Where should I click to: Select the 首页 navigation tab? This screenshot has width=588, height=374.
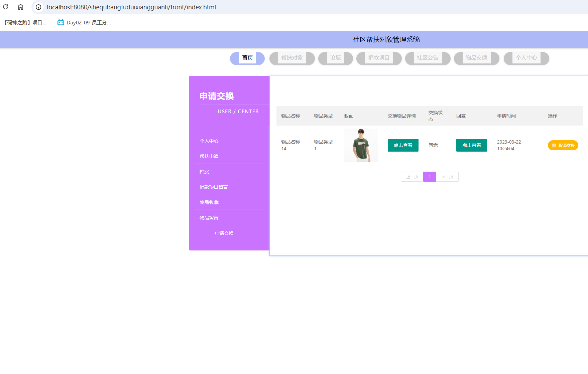(x=247, y=58)
